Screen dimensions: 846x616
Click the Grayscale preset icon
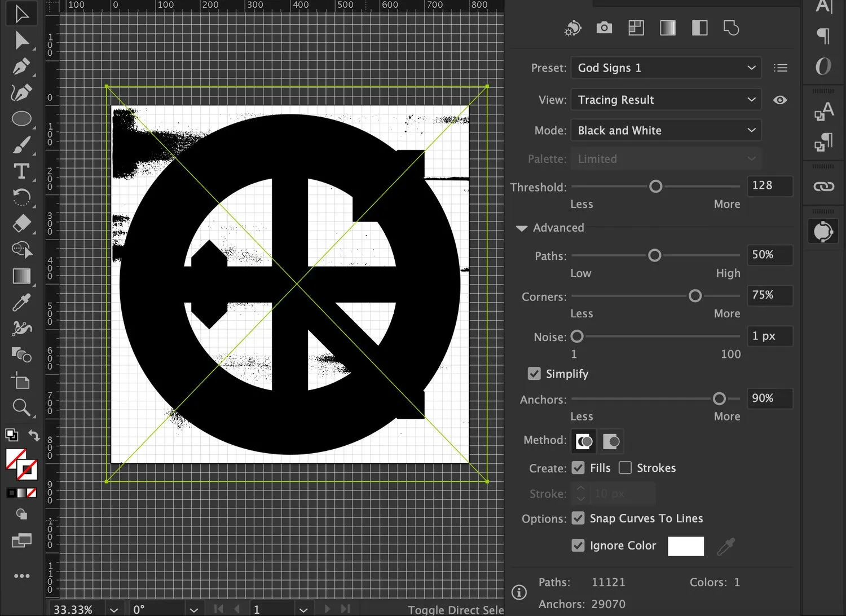[x=668, y=28]
